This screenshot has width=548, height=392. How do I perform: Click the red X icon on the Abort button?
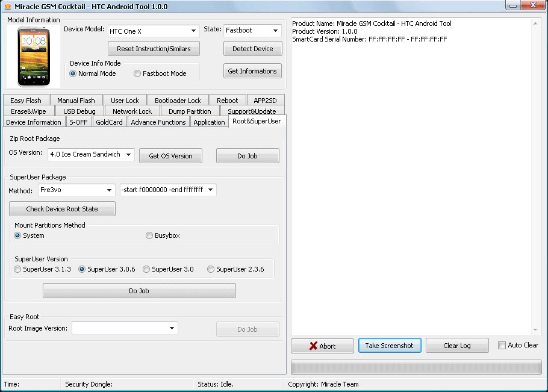[x=313, y=346]
